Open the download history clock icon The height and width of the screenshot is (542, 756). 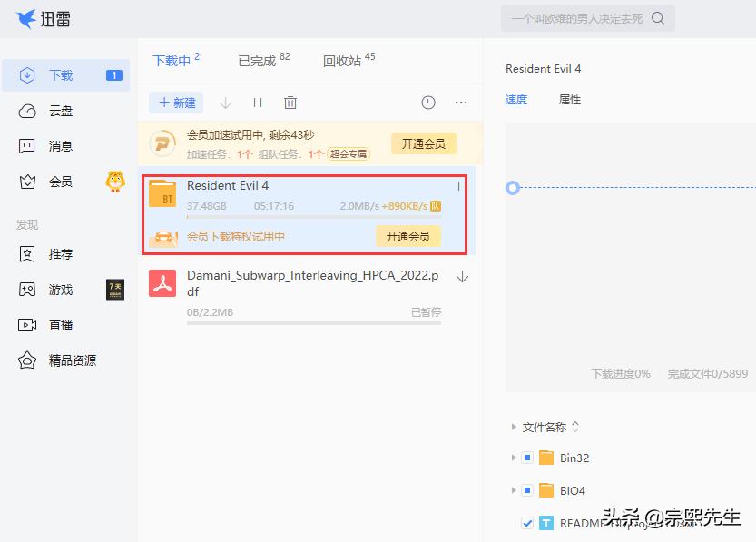click(427, 103)
